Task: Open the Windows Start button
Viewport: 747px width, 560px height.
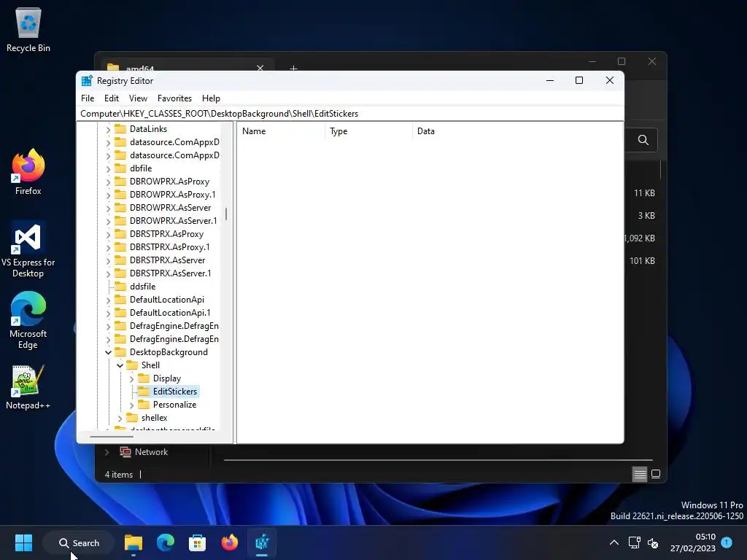Action: [23, 542]
